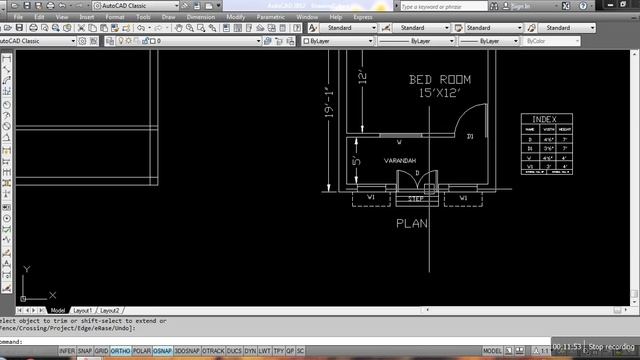Select the Angular dimension tool
Viewport: 640px width, 360px height.
7,138
